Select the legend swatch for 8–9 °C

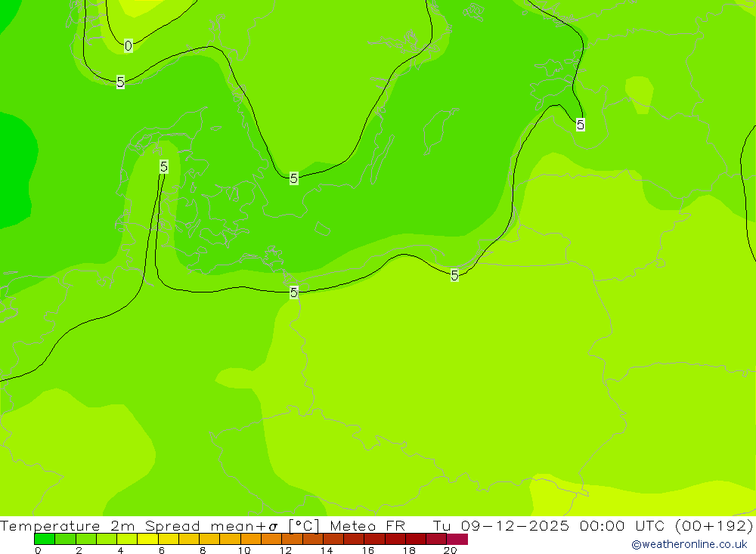209,539
